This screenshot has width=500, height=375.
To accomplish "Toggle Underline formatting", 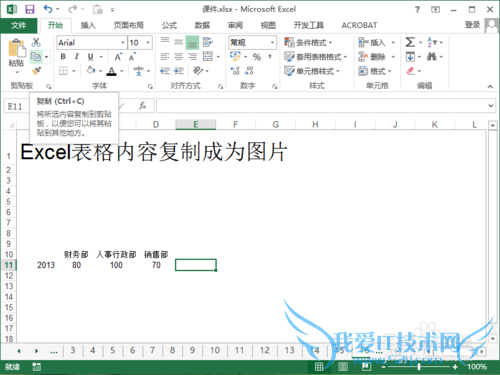I will pos(90,57).
